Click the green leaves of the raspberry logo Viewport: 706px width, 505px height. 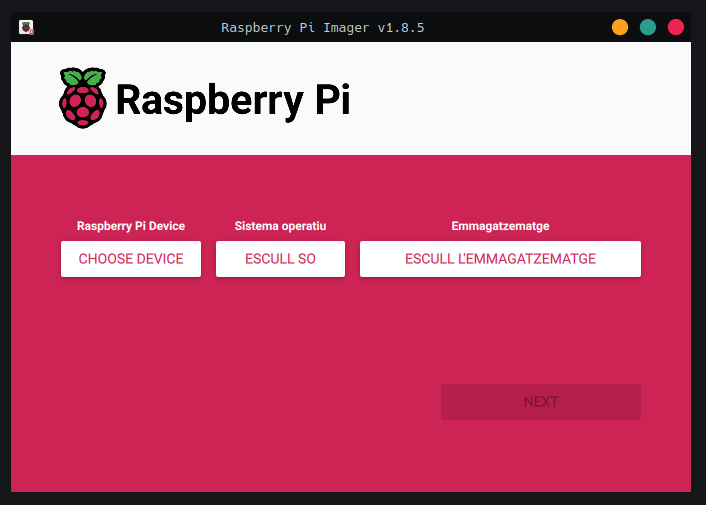pos(82,78)
